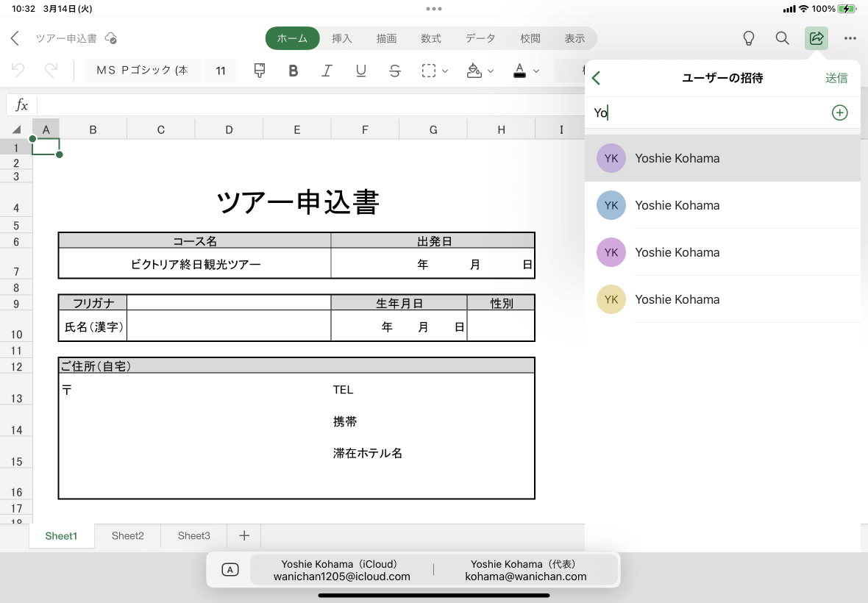Switch to the 挿入 ribbon tab
The height and width of the screenshot is (603, 868).
(342, 38)
